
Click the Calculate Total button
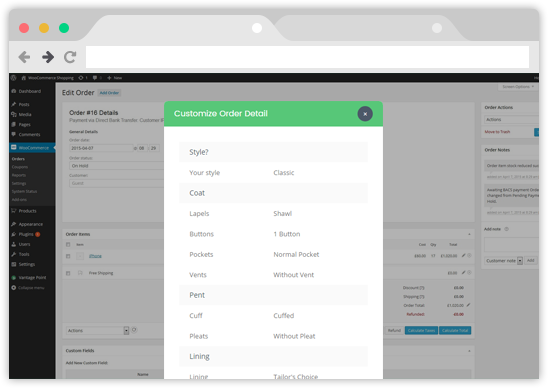(455, 331)
